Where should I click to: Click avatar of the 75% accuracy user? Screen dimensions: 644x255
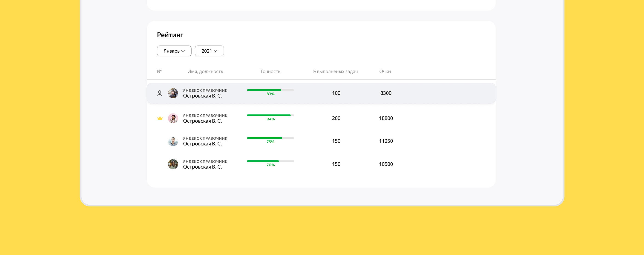pyautogui.click(x=173, y=141)
